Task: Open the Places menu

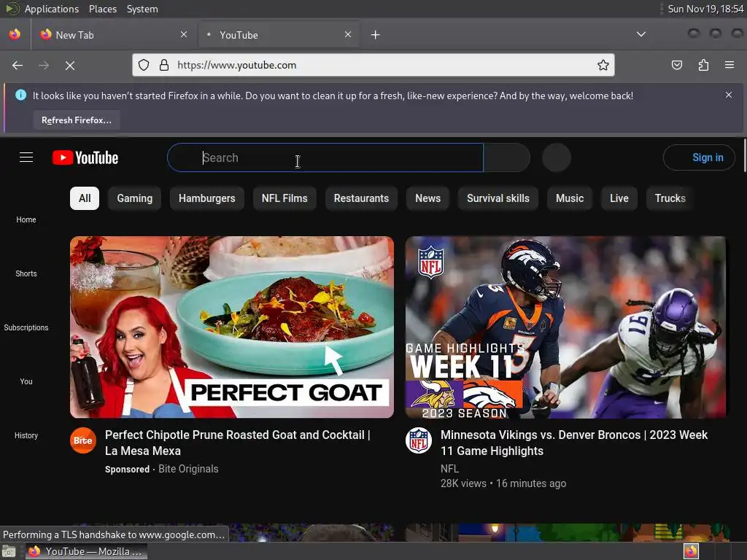Action: [x=103, y=9]
